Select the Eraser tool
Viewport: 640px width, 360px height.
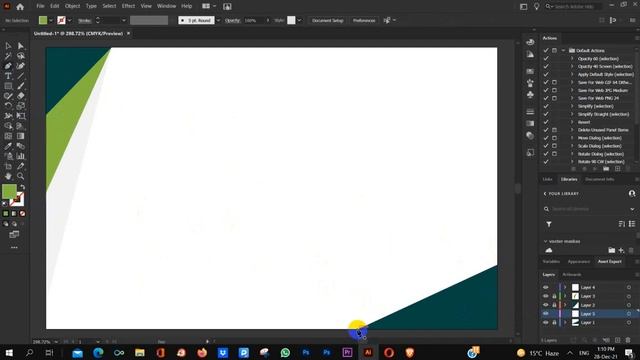coord(20,96)
